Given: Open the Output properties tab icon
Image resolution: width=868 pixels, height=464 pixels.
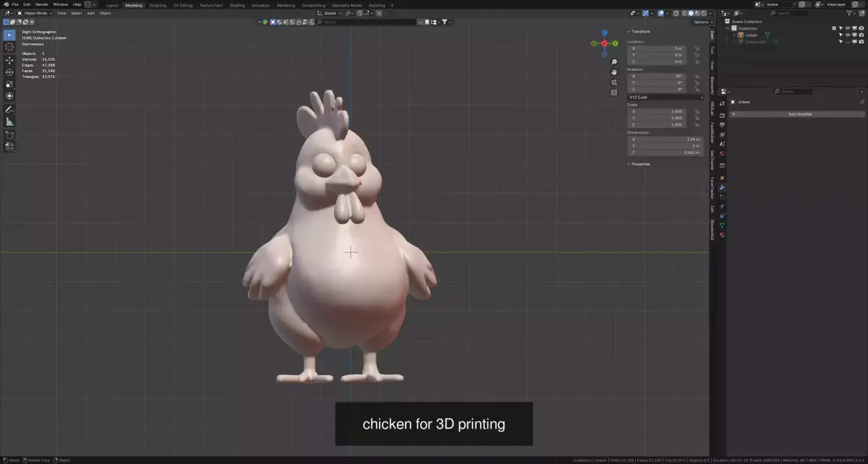Looking at the screenshot, I should click(722, 125).
